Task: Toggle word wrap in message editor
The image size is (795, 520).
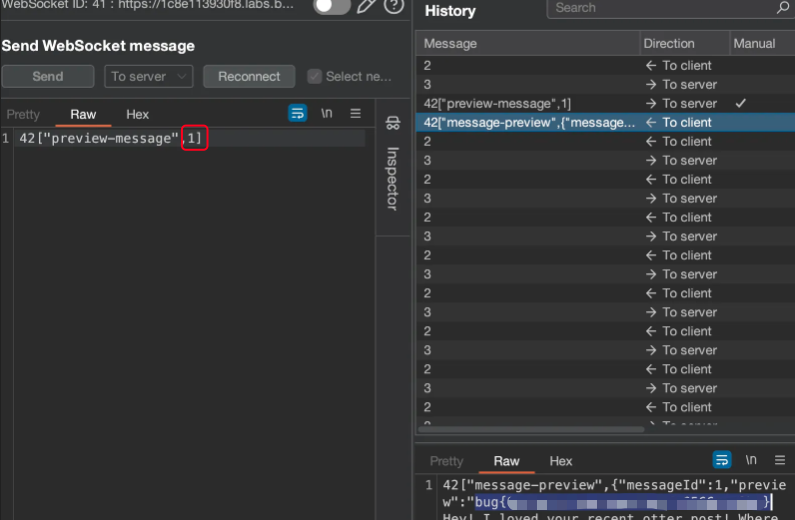Action: (x=297, y=113)
